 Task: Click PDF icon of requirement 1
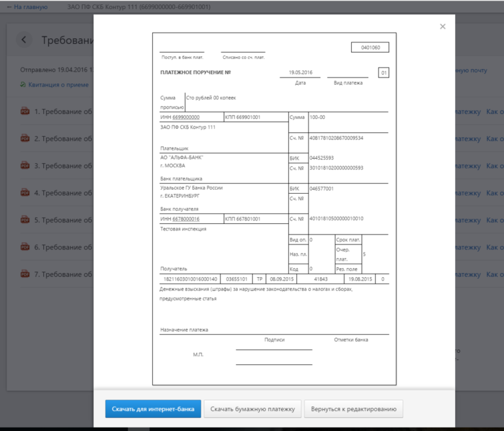tap(25, 111)
